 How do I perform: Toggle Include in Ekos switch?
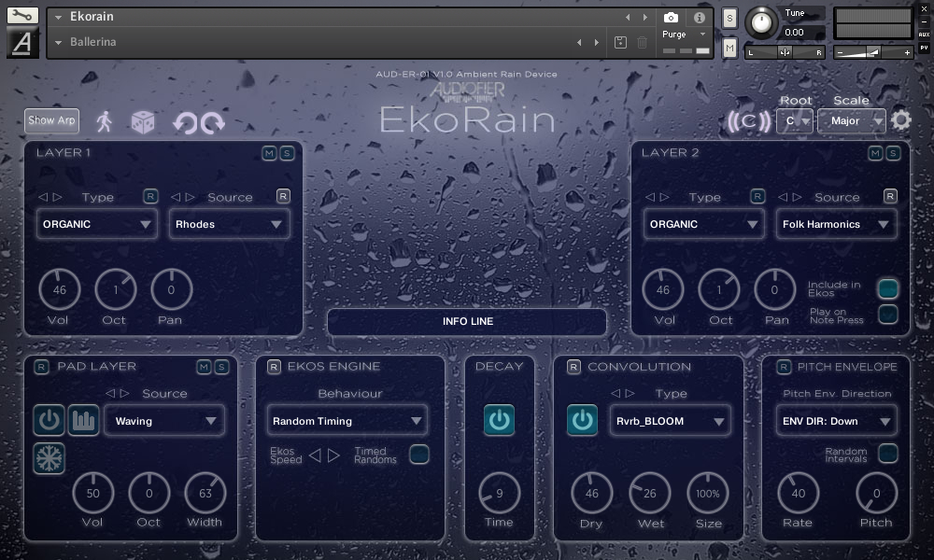pos(888,288)
